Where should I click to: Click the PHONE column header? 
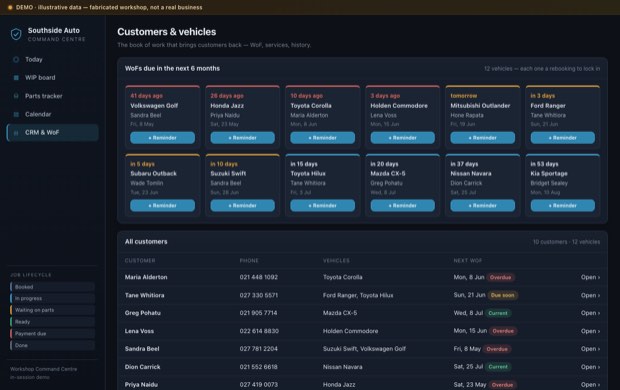pyautogui.click(x=249, y=261)
